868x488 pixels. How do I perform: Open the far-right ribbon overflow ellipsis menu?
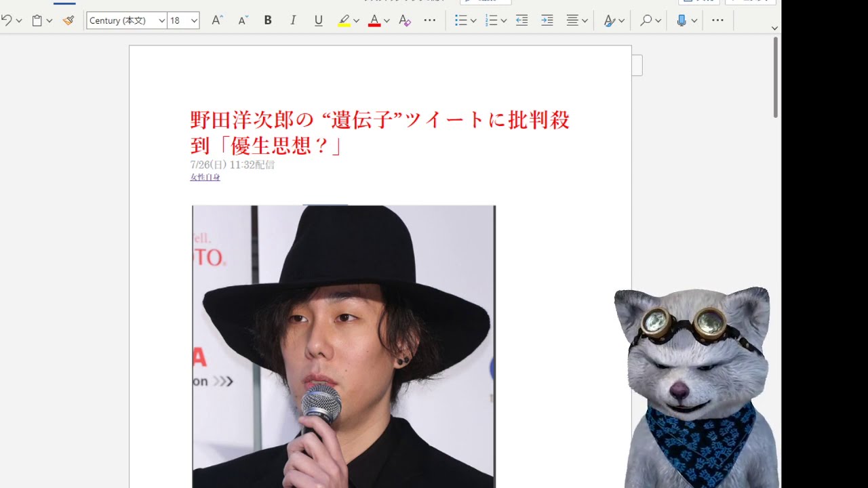pyautogui.click(x=717, y=20)
